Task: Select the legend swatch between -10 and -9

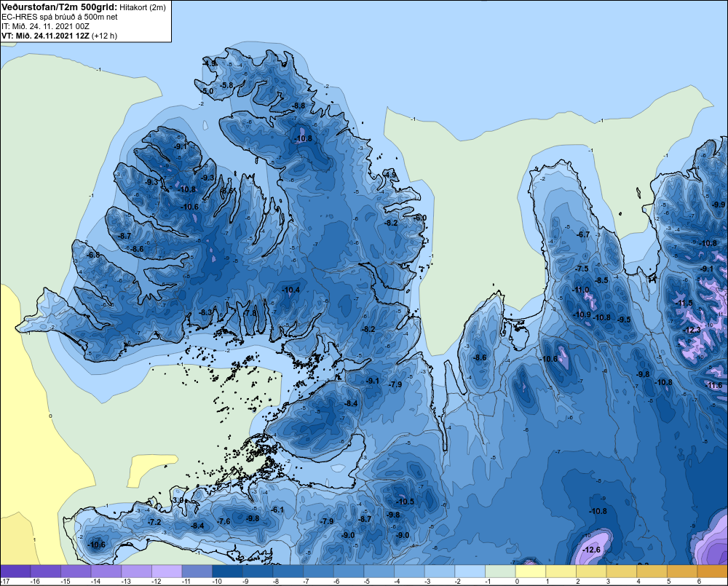Action: pos(227,571)
